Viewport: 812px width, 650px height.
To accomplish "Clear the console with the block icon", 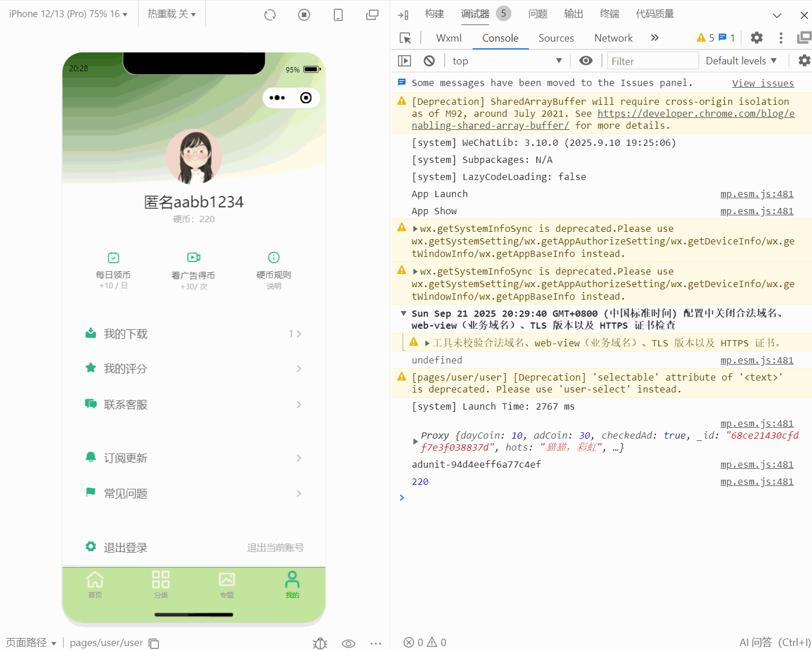I will [x=429, y=61].
